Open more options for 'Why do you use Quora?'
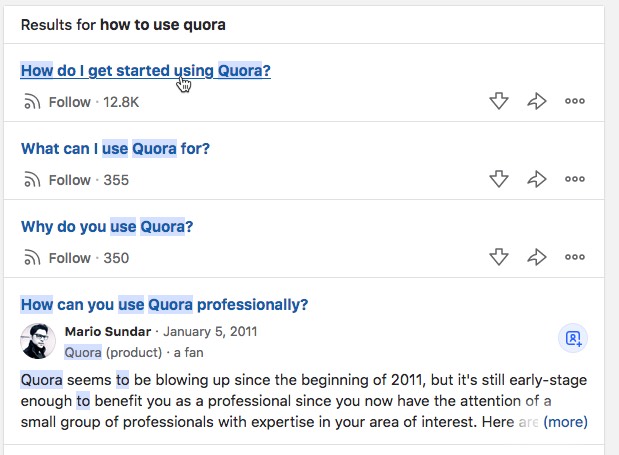The width and height of the screenshot is (619, 455). coord(575,257)
